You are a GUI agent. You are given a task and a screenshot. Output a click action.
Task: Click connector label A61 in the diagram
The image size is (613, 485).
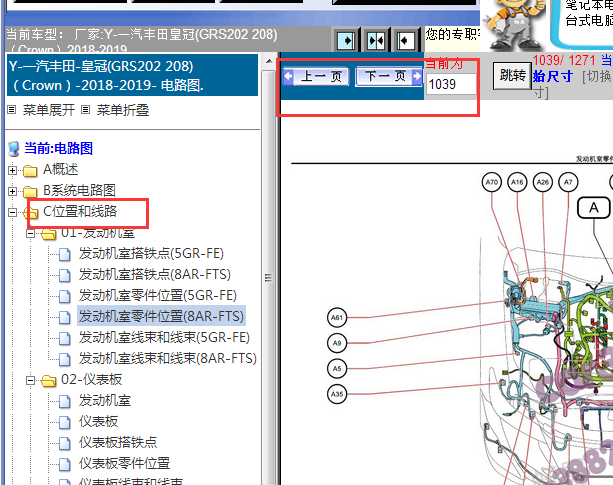[x=337, y=318]
